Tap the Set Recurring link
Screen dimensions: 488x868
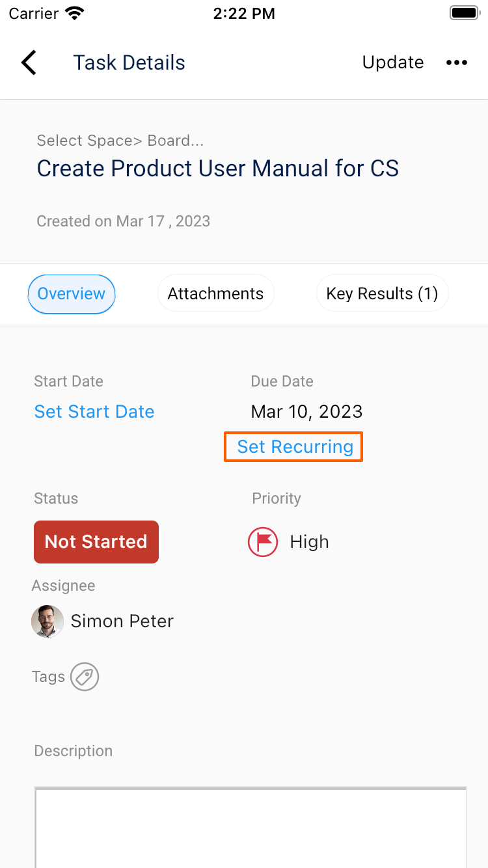click(x=293, y=446)
